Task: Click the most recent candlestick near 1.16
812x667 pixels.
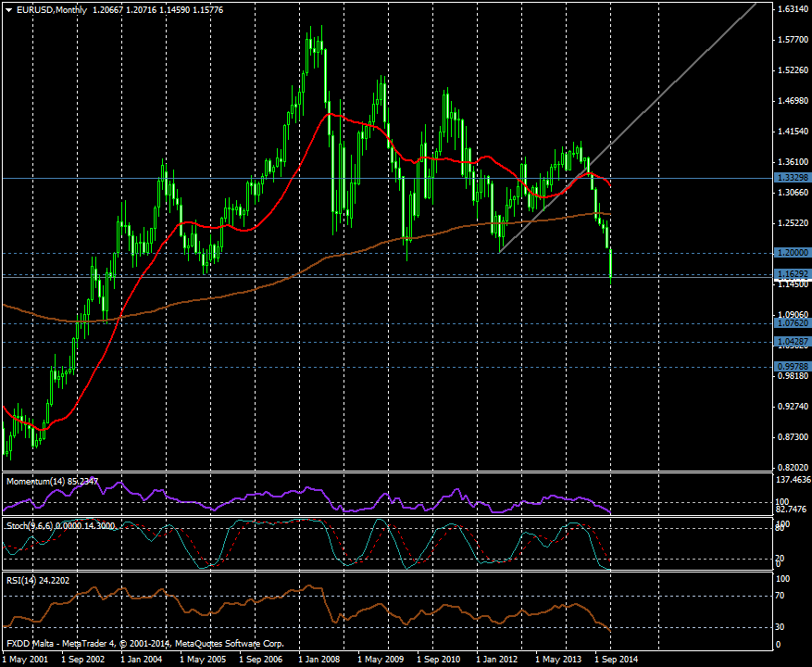Action: point(611,264)
